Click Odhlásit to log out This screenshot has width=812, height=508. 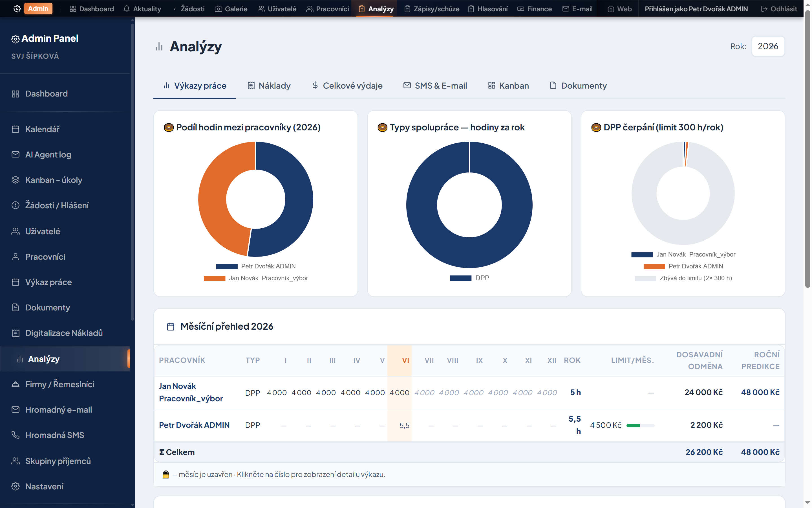pos(779,9)
